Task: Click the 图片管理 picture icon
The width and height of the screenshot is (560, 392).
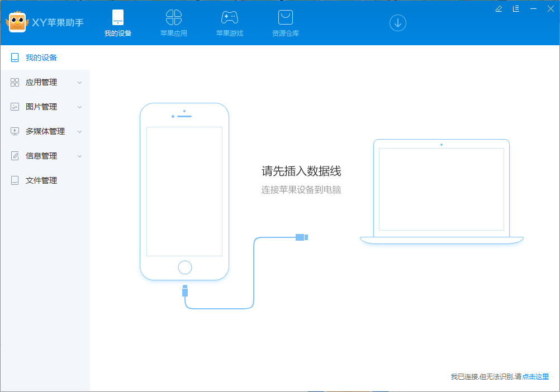Action: click(15, 107)
